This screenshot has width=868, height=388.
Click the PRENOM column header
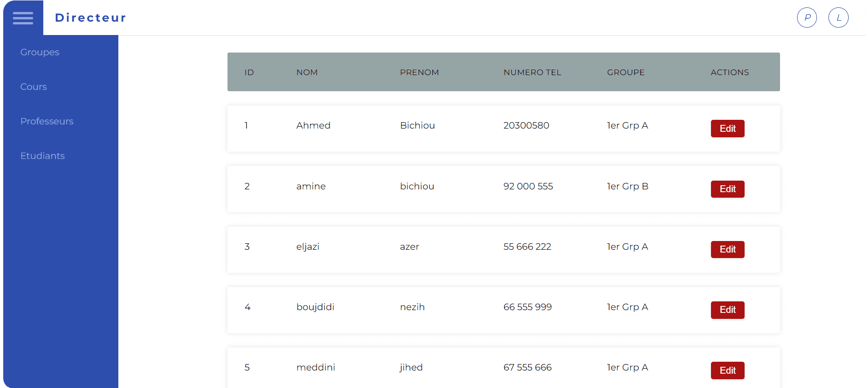point(419,72)
